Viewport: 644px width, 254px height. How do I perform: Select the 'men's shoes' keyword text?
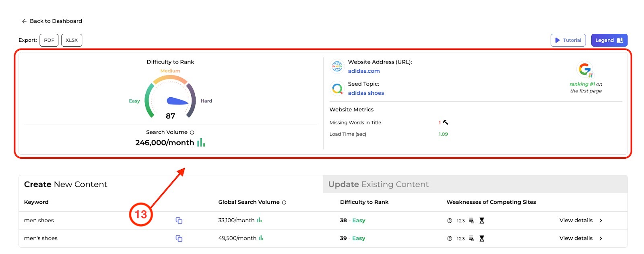41,238
